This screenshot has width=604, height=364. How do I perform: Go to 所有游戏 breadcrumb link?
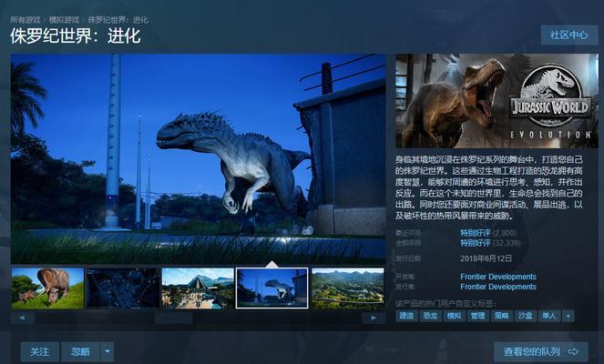point(25,20)
